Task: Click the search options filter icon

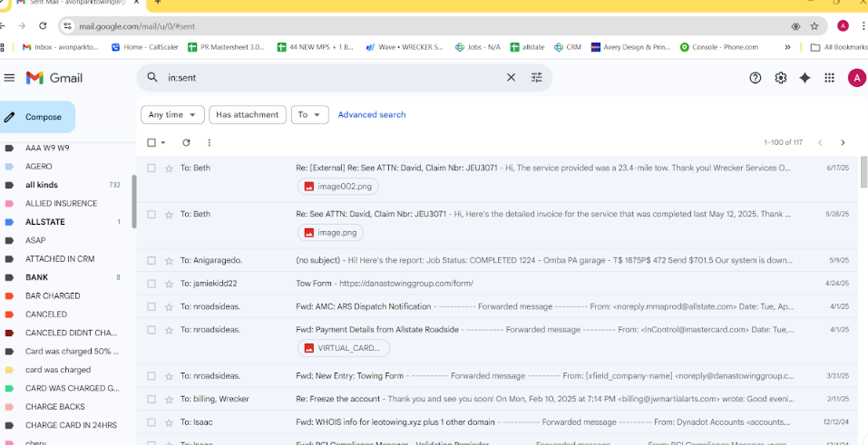Action: pos(537,78)
